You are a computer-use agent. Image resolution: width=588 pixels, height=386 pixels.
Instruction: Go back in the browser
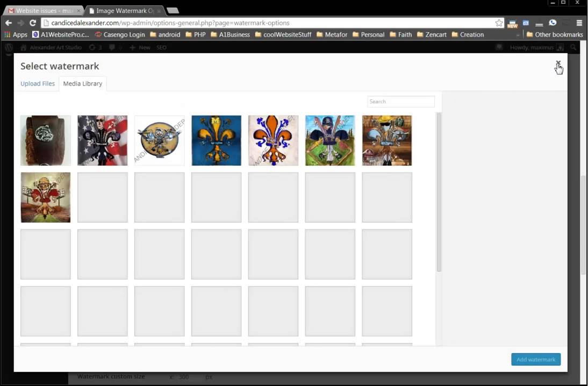[x=8, y=23]
